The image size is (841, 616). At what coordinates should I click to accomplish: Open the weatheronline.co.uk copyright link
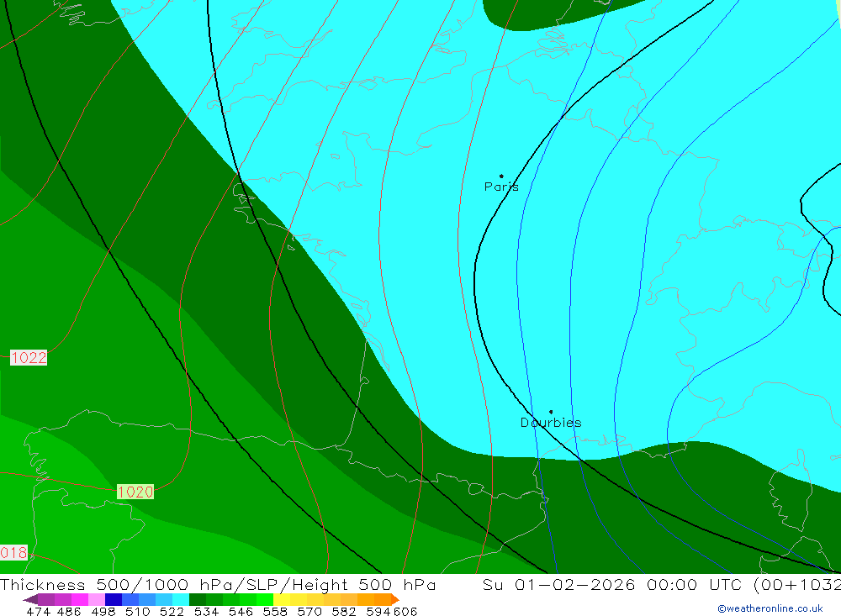tap(770, 608)
